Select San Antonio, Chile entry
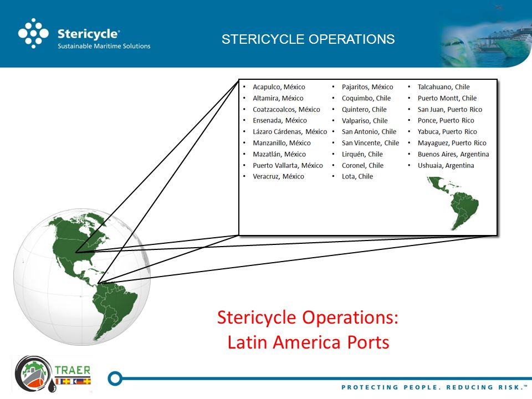 tap(369, 132)
